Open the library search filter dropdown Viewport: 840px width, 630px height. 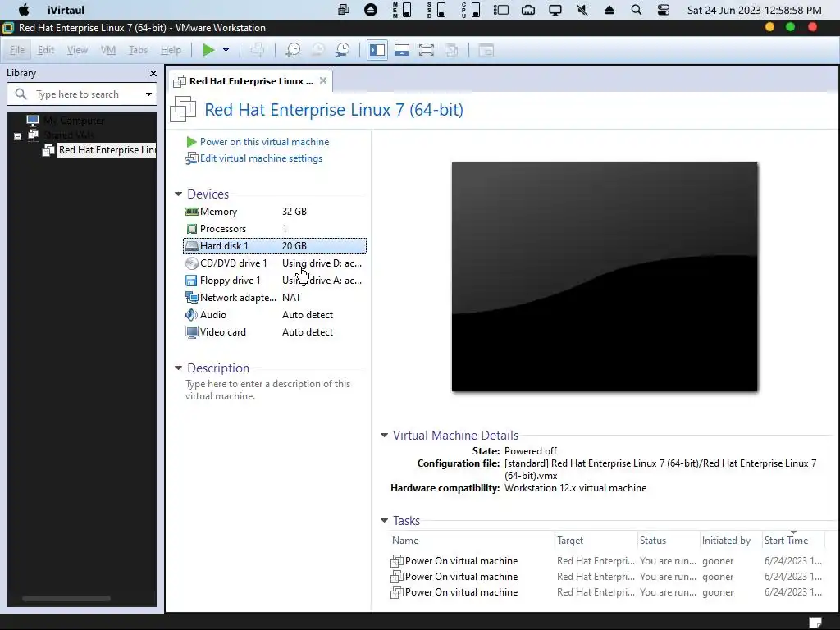pyautogui.click(x=149, y=94)
